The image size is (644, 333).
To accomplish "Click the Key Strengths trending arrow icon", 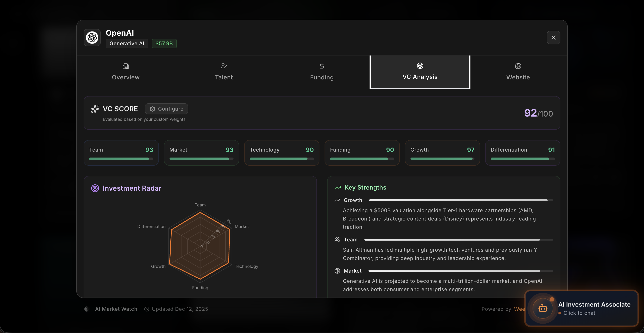I will click(338, 188).
